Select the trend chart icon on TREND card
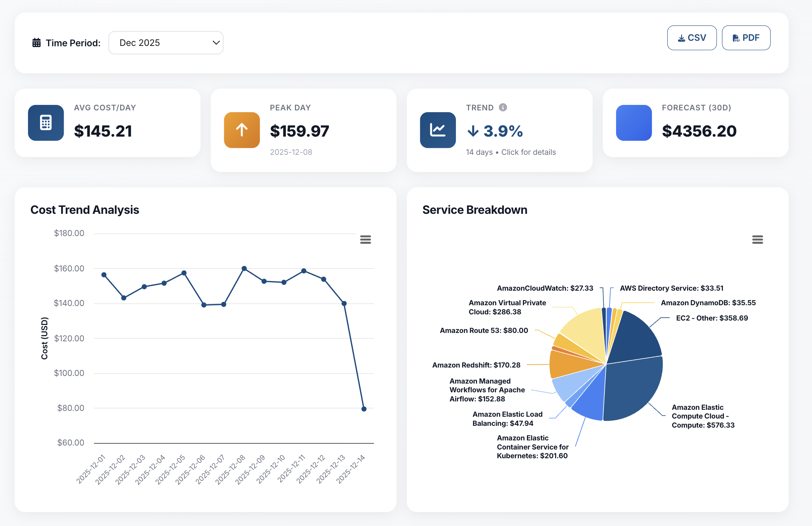 tap(437, 130)
